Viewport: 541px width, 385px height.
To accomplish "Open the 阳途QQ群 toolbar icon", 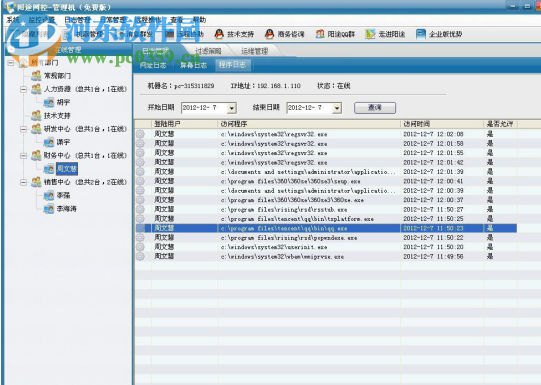I will pyautogui.click(x=320, y=34).
